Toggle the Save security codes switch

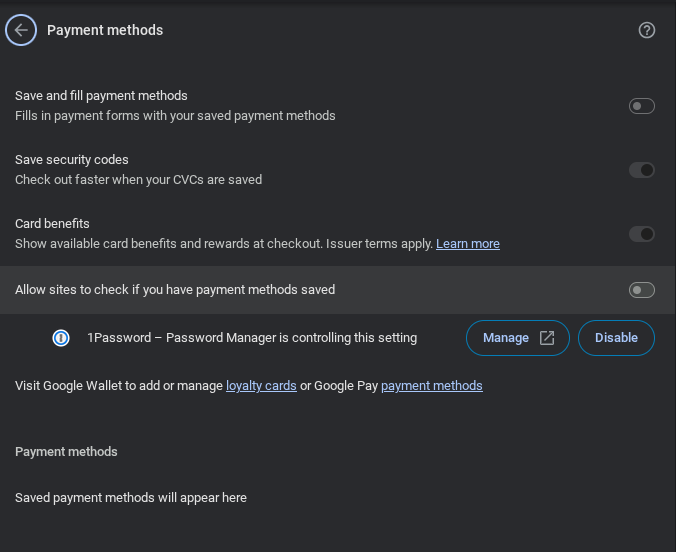click(641, 170)
